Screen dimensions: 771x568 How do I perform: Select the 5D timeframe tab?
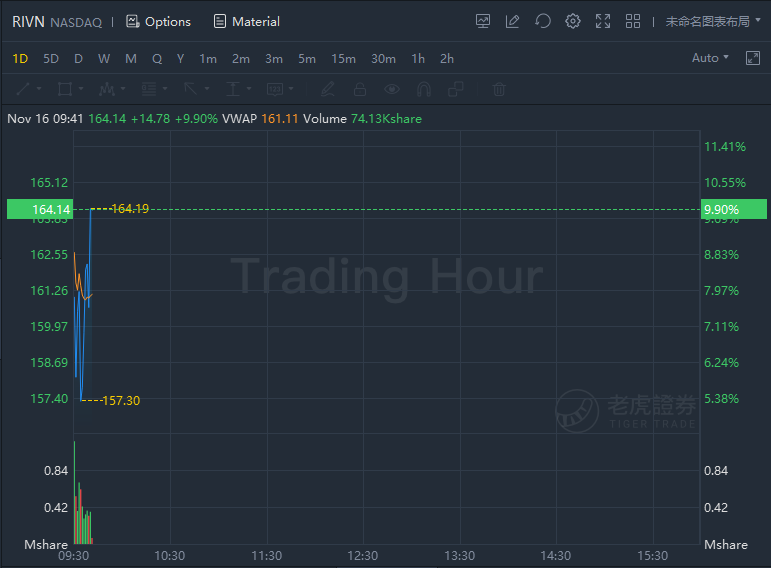tap(51, 59)
